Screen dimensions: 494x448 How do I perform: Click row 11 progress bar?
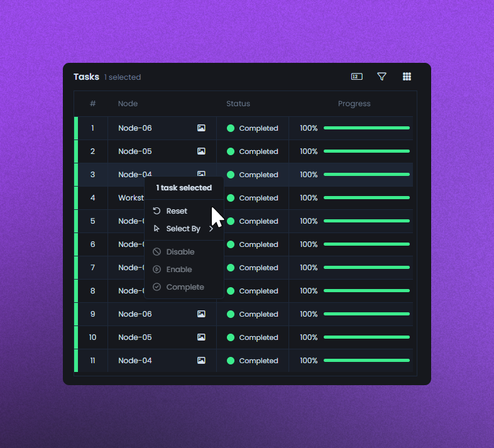pyautogui.click(x=366, y=361)
